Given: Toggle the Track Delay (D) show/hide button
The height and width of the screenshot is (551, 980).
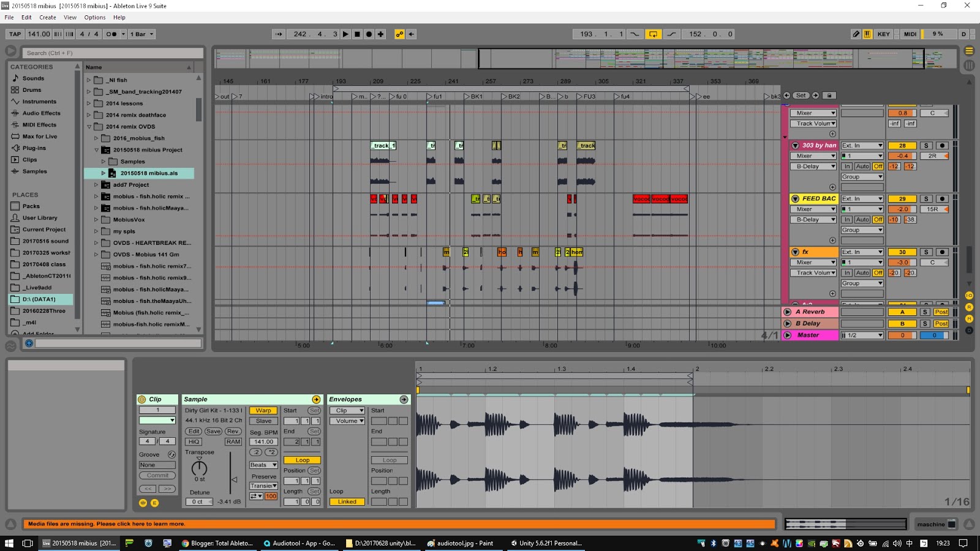Looking at the screenshot, I should tap(969, 331).
